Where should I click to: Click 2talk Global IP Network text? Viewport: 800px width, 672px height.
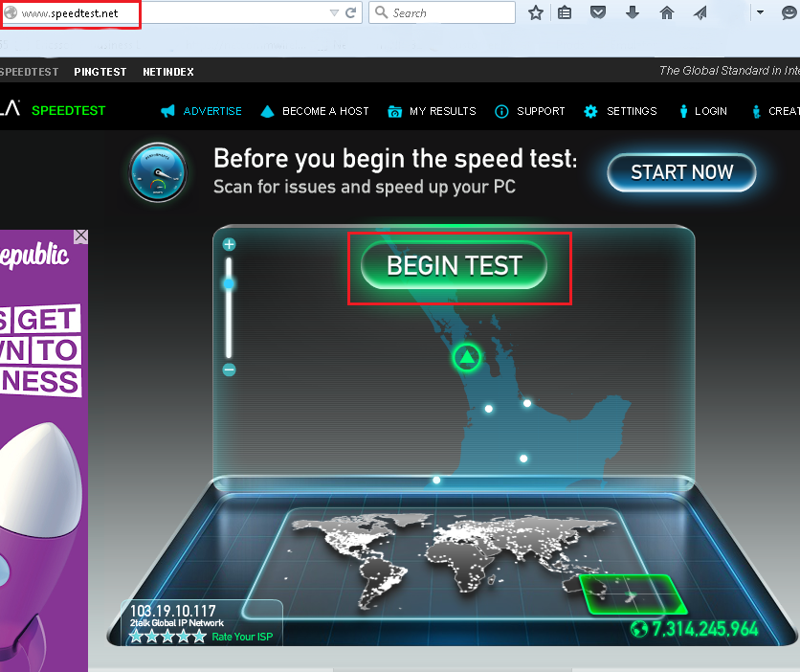(x=176, y=623)
